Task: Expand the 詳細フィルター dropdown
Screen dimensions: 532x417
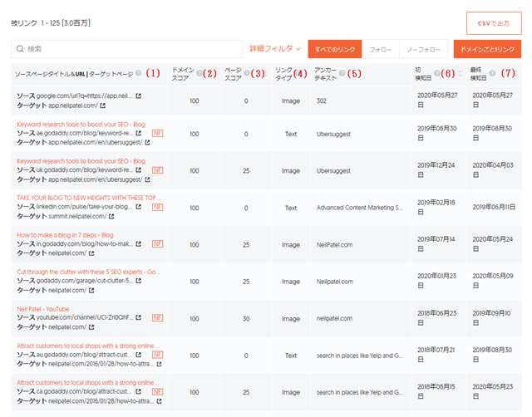Action: (275, 49)
